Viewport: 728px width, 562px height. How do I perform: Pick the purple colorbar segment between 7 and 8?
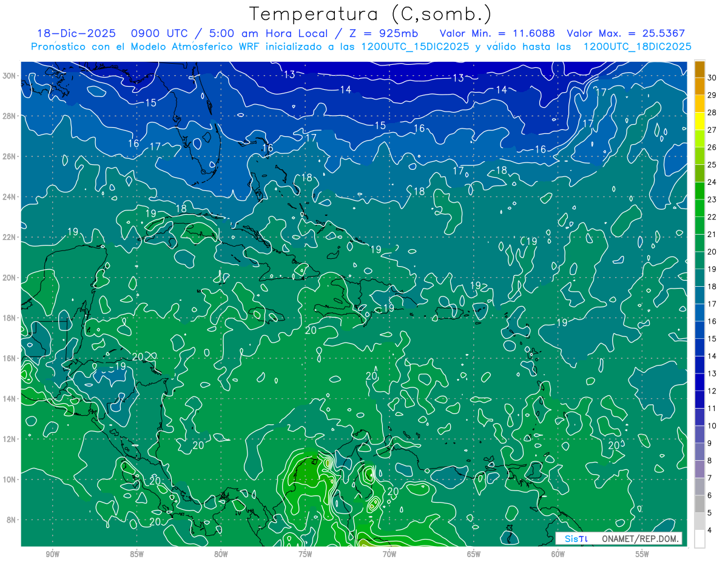(699, 469)
